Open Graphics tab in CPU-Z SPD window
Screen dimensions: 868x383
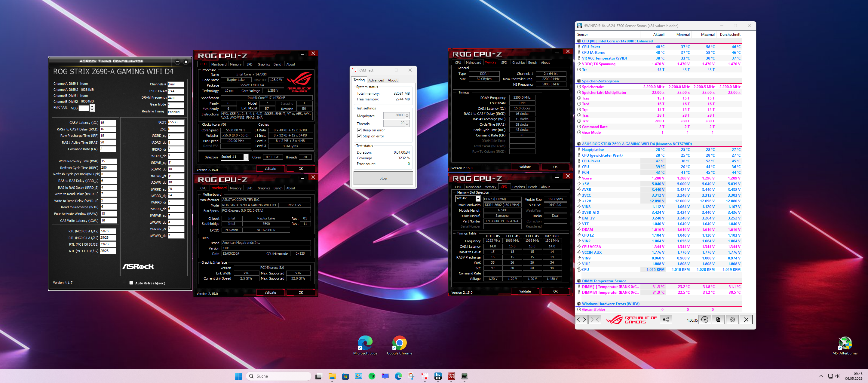[x=518, y=187]
